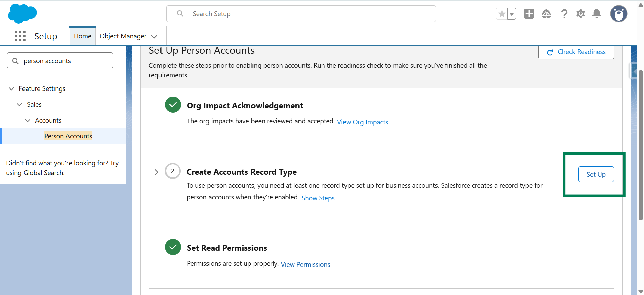
Task: Switch to the Home tab
Action: click(x=82, y=36)
